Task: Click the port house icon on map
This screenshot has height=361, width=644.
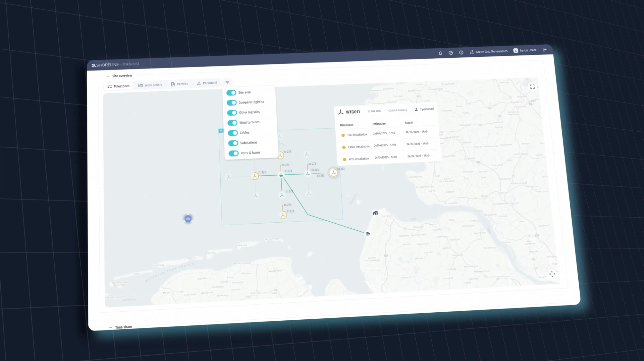Action: (x=375, y=213)
